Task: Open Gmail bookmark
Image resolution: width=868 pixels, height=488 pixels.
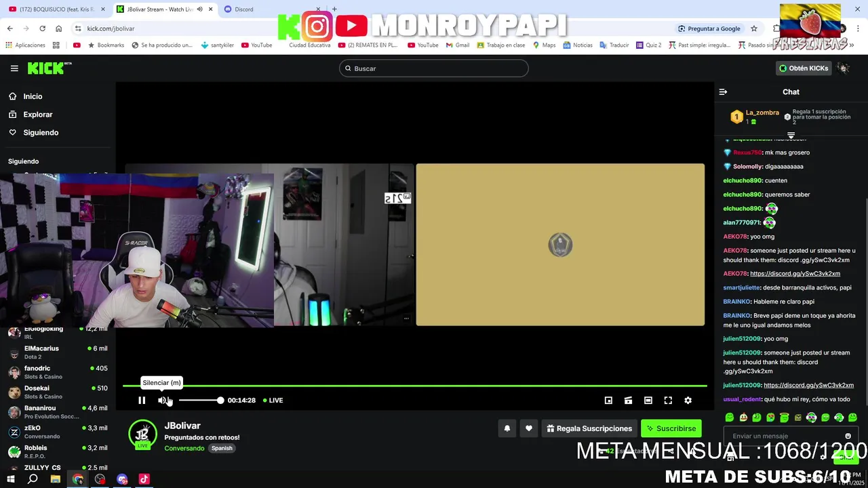Action: click(458, 45)
